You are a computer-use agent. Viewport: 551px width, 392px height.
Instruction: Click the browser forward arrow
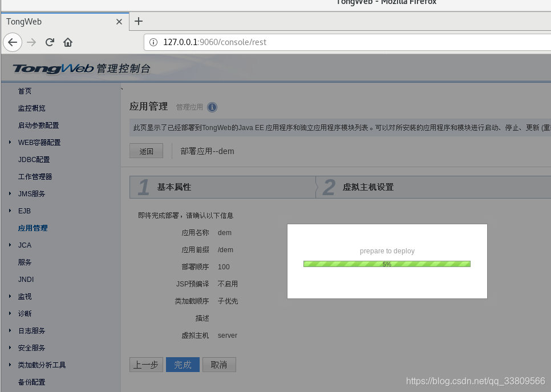tap(31, 42)
